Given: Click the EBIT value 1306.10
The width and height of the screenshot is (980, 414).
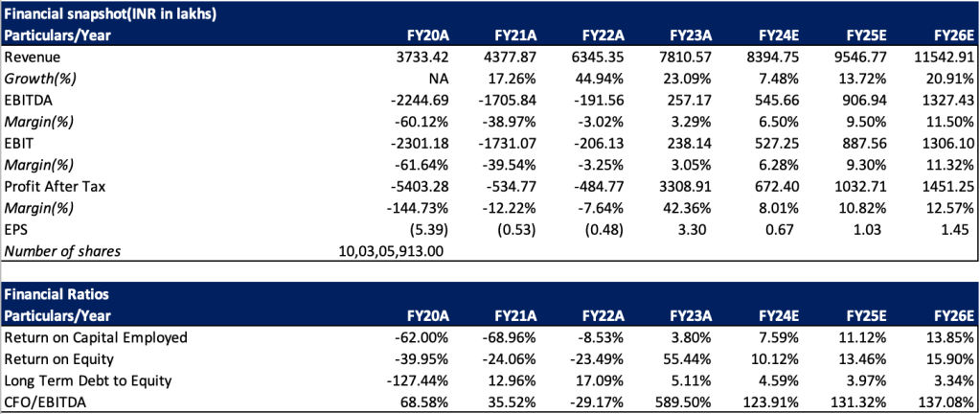Looking at the screenshot, I should click(x=945, y=141).
